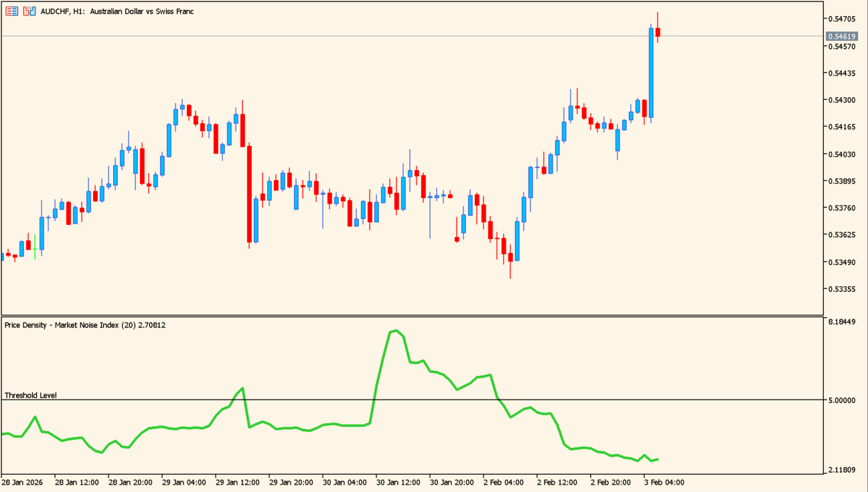Click the small green doji candle at left
Image resolution: width=868 pixels, height=492 pixels.
35,248
